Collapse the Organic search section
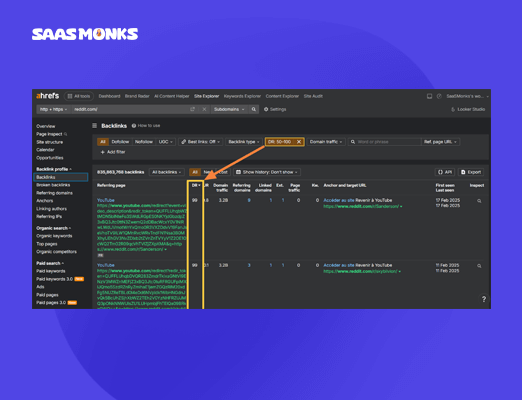The width and height of the screenshot is (522, 400). click(53, 228)
